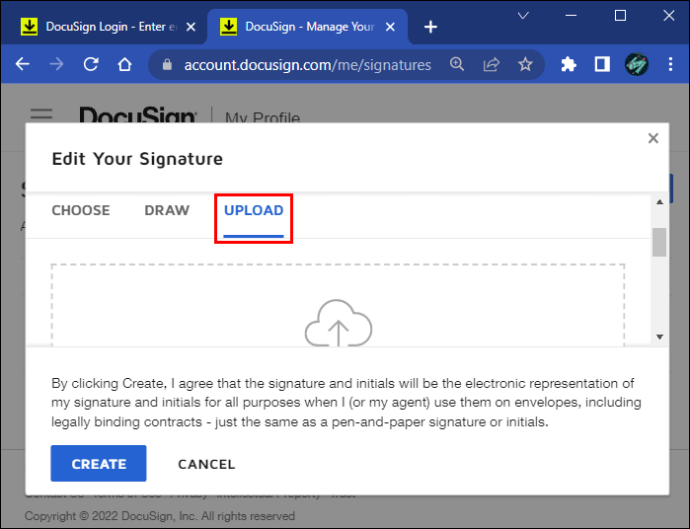This screenshot has width=690, height=529.
Task: Click the browser forward arrow
Action: tap(56, 64)
